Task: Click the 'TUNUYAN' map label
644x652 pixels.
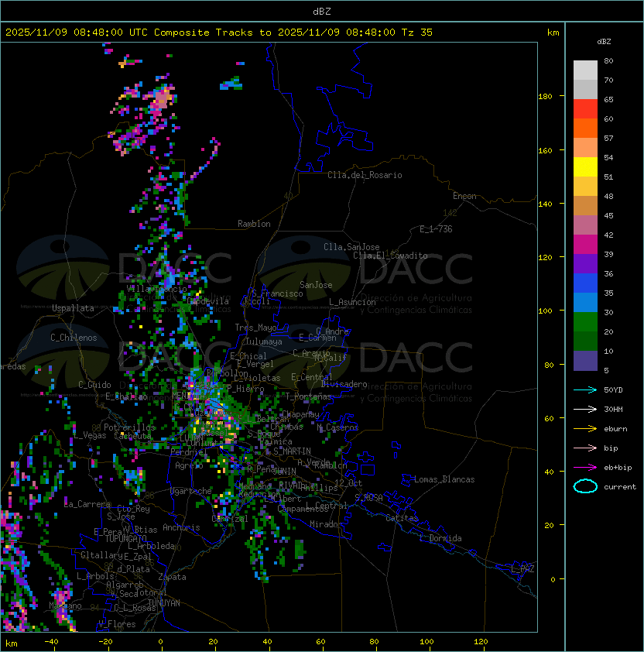Action: click(164, 603)
